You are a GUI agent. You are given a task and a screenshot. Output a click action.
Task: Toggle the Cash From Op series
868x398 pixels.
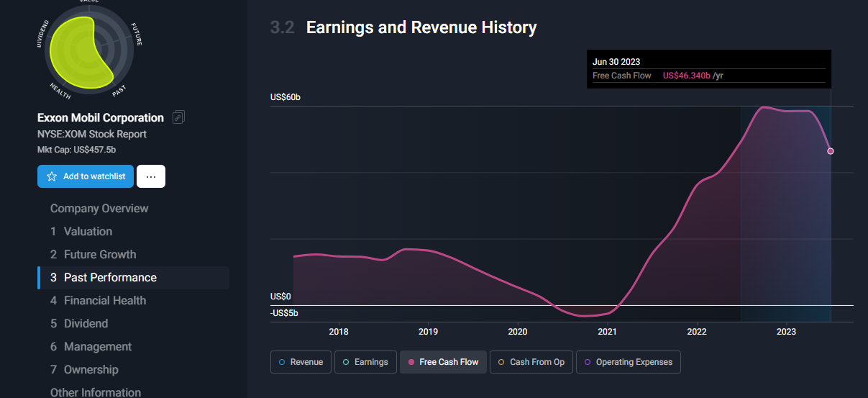click(531, 362)
